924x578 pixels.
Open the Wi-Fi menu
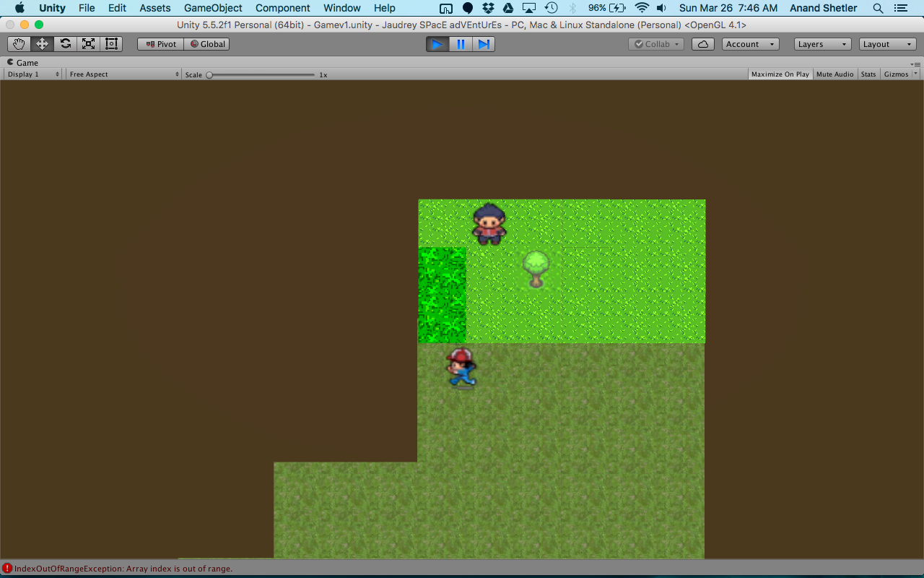click(642, 8)
